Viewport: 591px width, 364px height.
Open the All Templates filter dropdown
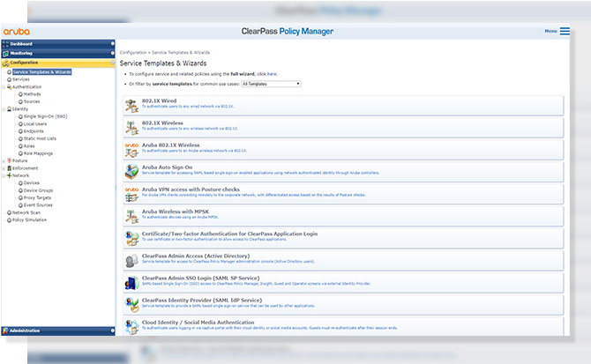(271, 84)
